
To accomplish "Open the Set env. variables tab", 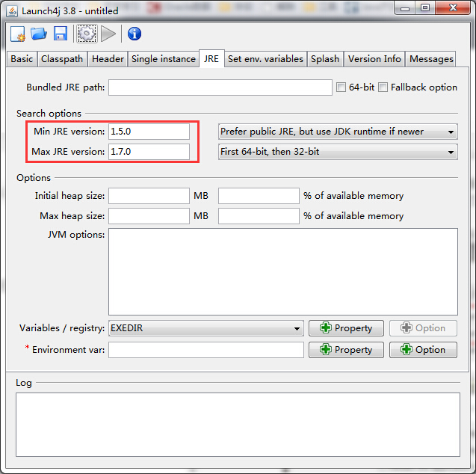I will [265, 59].
